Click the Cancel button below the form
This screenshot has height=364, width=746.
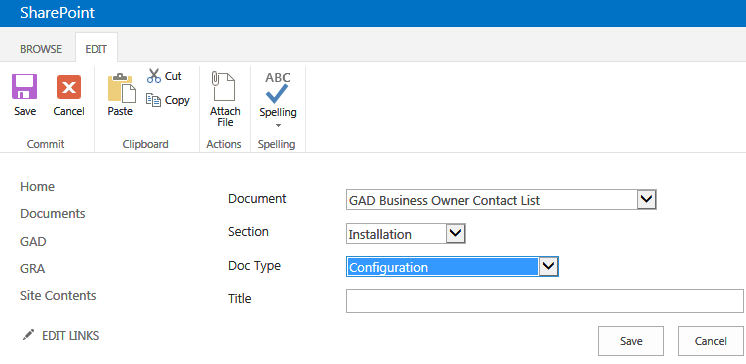(x=711, y=341)
